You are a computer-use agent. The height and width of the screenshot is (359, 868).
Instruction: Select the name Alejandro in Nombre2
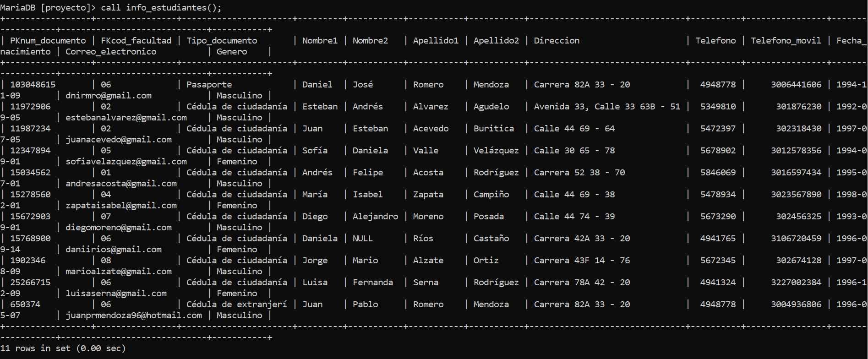tap(375, 217)
